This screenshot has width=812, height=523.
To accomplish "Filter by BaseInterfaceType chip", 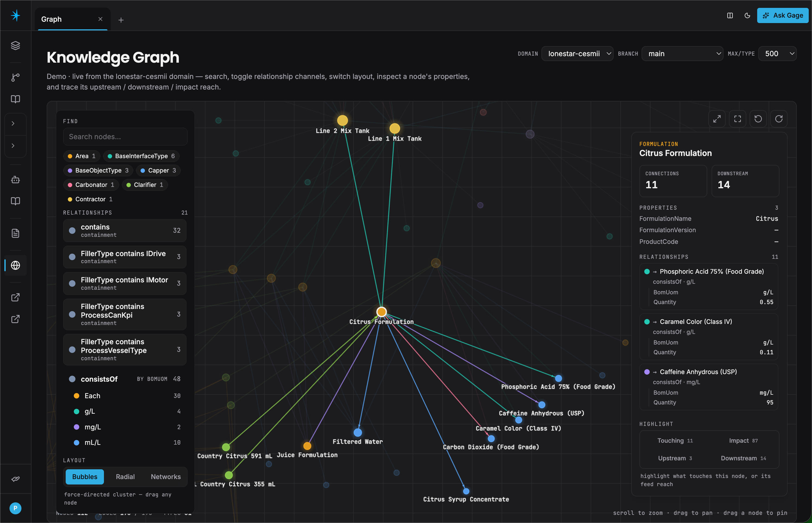I will coord(141,156).
